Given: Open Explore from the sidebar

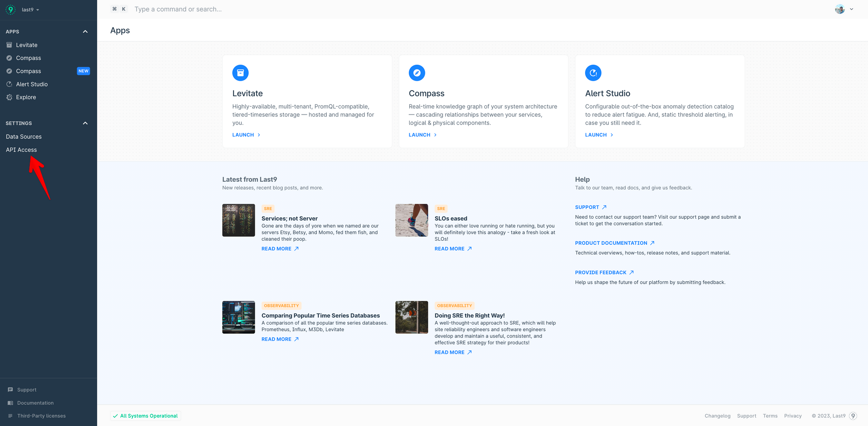Looking at the screenshot, I should [x=26, y=97].
